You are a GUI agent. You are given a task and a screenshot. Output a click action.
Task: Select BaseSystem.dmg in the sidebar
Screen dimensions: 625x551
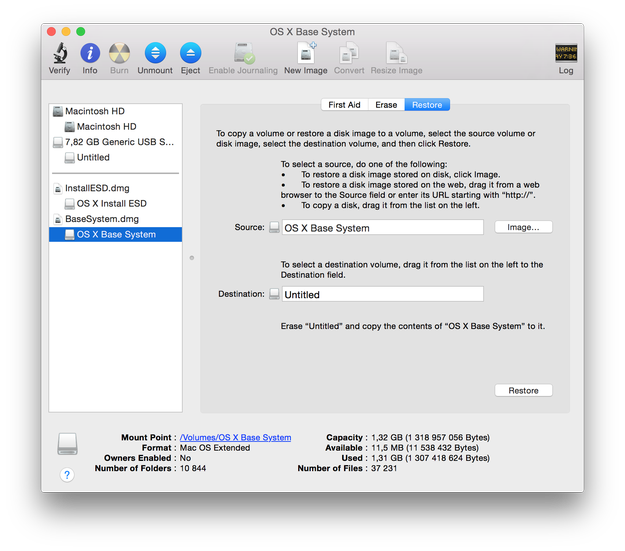point(115,219)
